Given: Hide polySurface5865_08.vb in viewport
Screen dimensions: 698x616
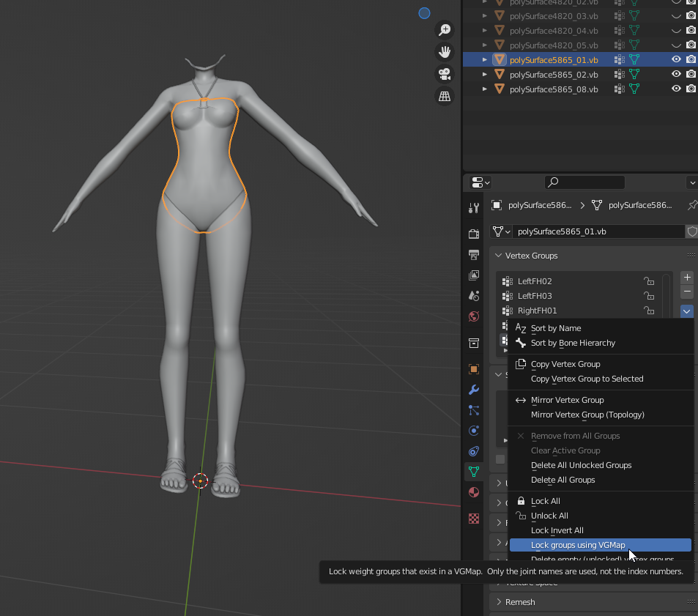Looking at the screenshot, I should (676, 89).
